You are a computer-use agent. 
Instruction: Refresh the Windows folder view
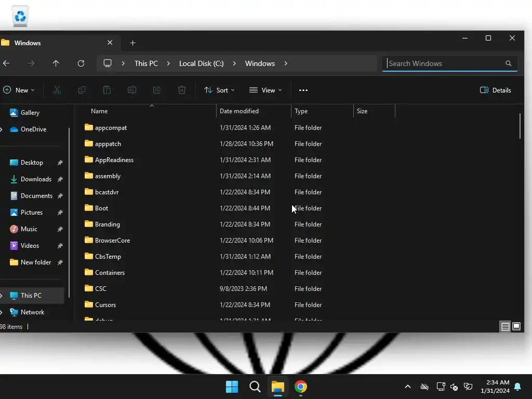pyautogui.click(x=81, y=63)
